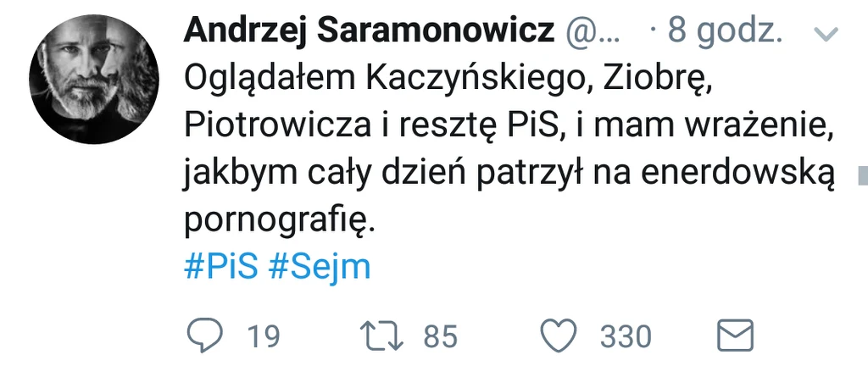The image size is (868, 377).
Task: Click the reply speech bubble icon
Action: 203,335
